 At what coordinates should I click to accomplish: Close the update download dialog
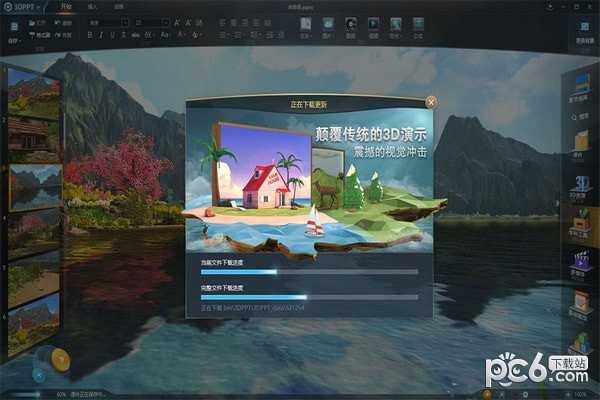(x=430, y=101)
